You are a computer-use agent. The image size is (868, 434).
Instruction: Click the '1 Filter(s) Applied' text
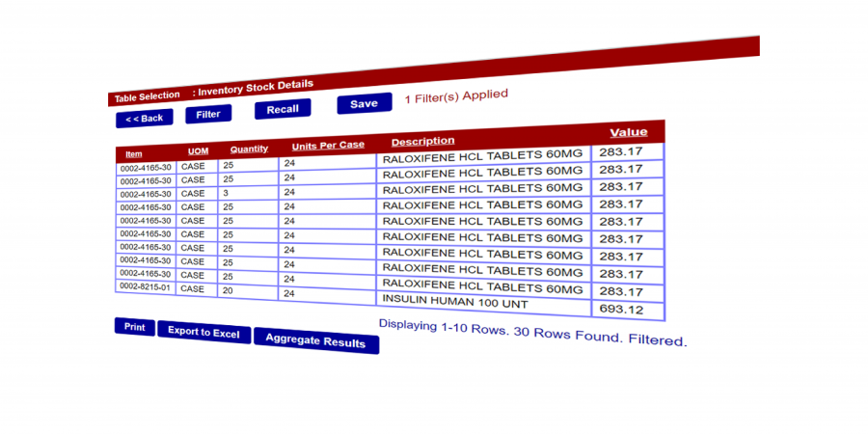pos(456,96)
